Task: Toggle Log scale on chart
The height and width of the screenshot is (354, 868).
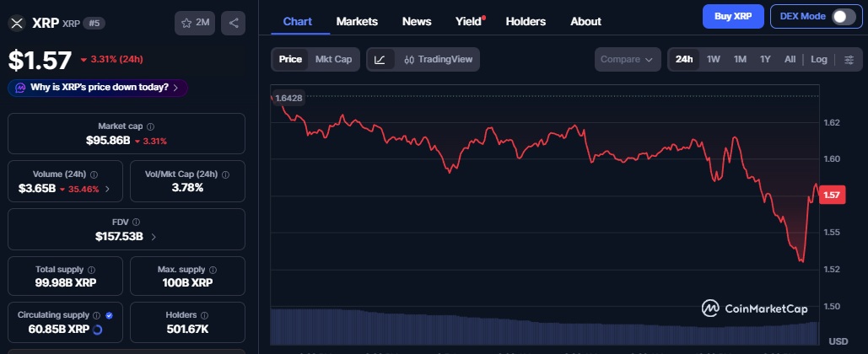Action: (x=819, y=59)
